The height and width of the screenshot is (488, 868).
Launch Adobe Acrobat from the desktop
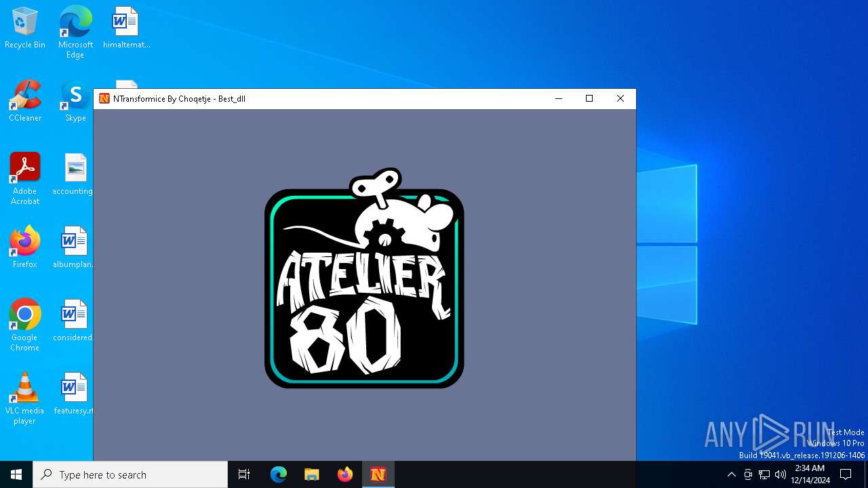tap(24, 179)
